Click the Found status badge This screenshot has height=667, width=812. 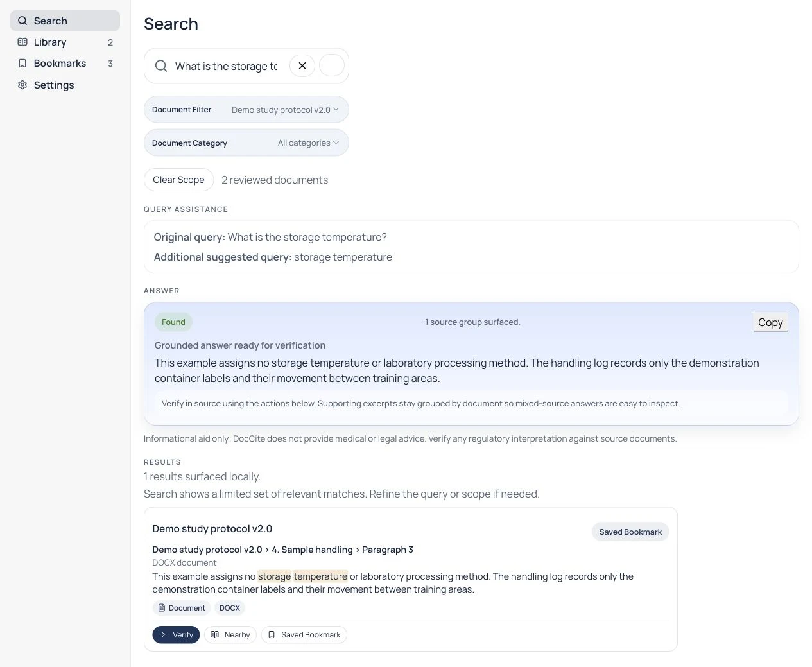coord(173,322)
